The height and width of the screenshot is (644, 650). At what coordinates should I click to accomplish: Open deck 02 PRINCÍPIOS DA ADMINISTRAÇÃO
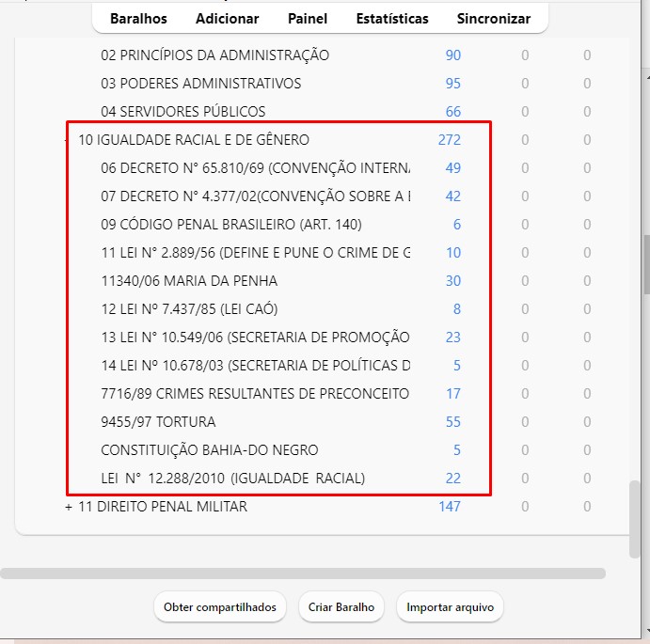tap(214, 55)
